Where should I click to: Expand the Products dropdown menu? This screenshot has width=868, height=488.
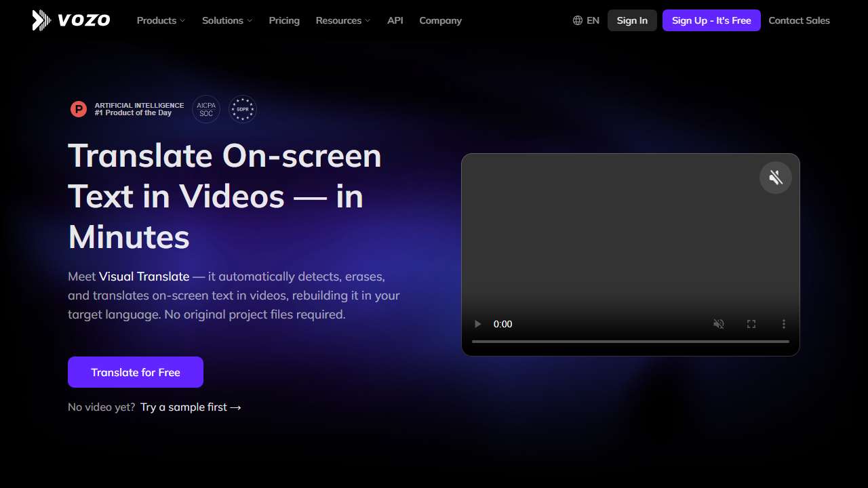(161, 20)
